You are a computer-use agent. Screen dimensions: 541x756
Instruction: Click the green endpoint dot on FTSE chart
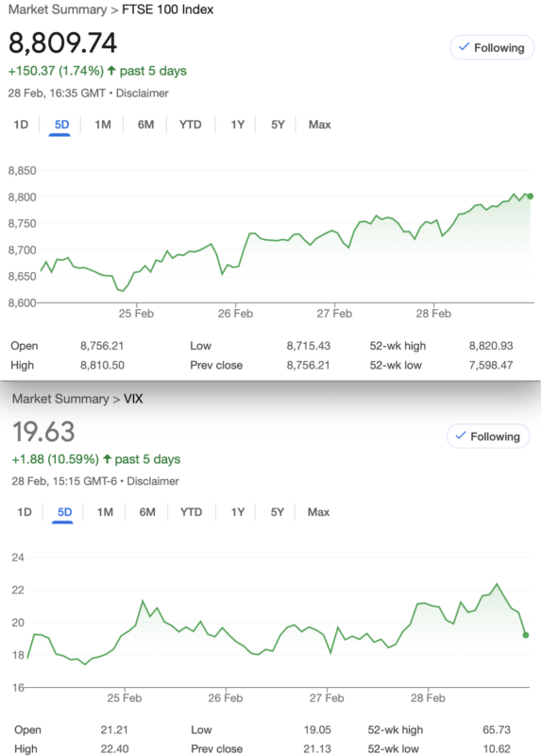[x=530, y=197]
